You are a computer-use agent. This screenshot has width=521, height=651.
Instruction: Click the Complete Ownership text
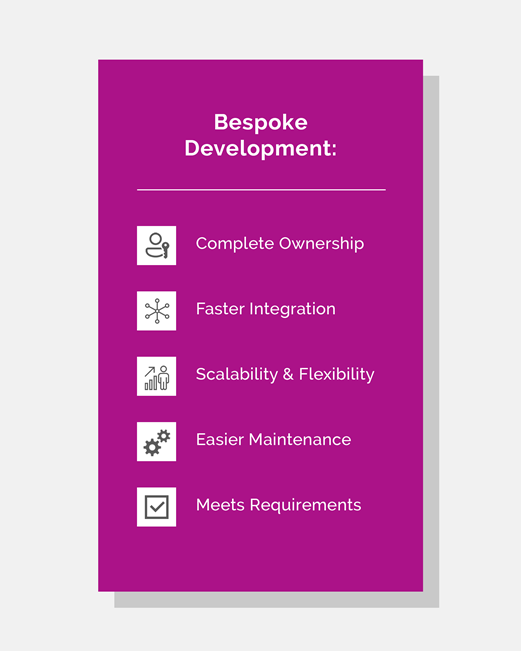point(280,244)
